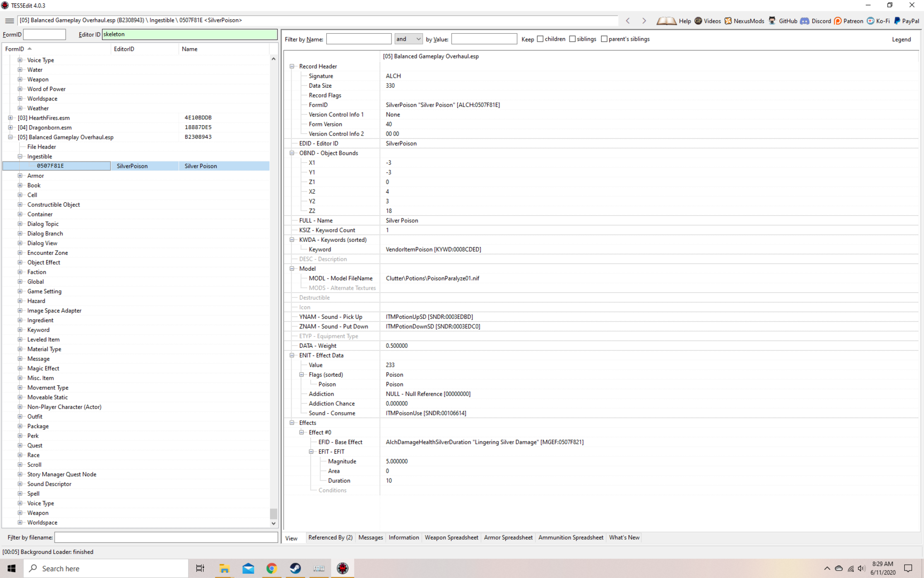Viewport: 924px width, 578px height.
Task: Switch to the Messages tab
Action: pos(371,537)
